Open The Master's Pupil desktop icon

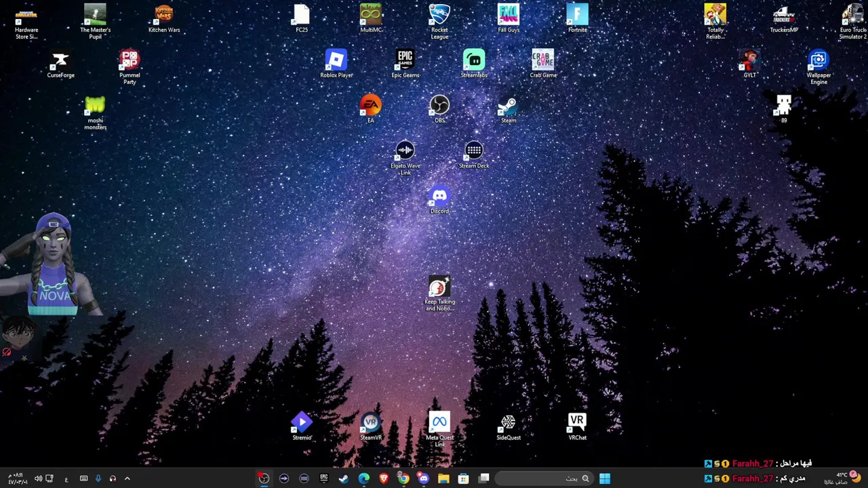pos(95,22)
